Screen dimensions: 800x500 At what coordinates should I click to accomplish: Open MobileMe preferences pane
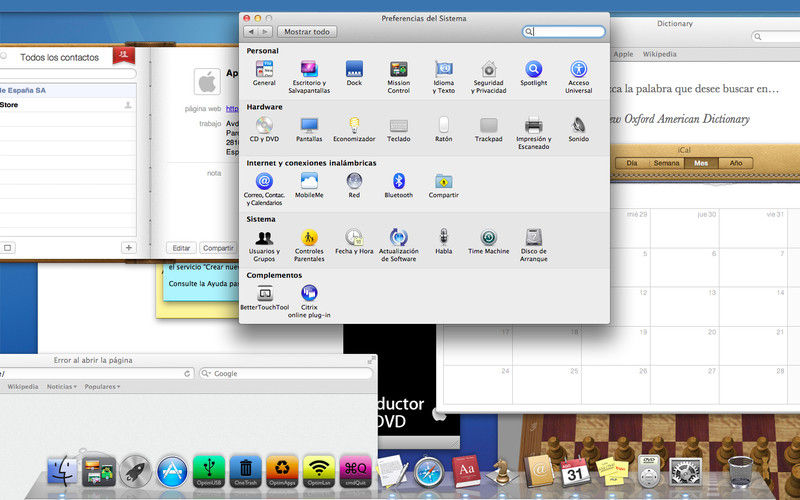pyautogui.click(x=309, y=186)
